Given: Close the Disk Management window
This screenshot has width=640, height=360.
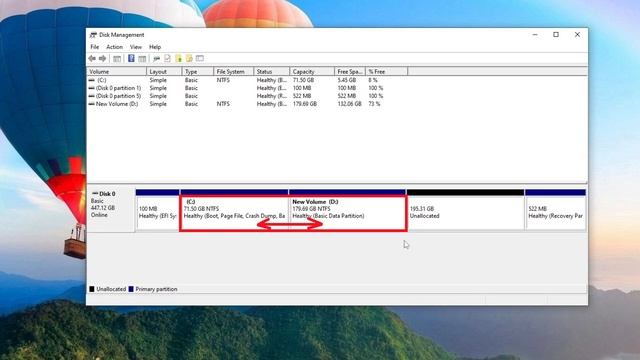Looking at the screenshot, I should (577, 35).
